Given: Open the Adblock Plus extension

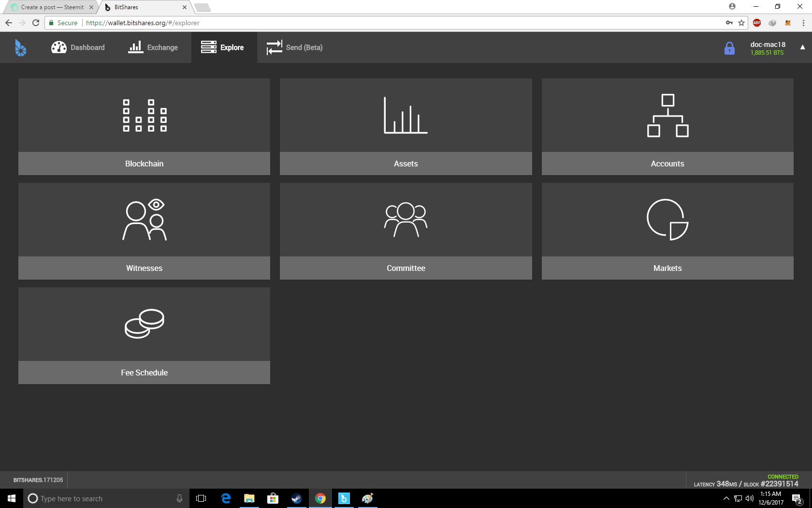Looking at the screenshot, I should (757, 23).
